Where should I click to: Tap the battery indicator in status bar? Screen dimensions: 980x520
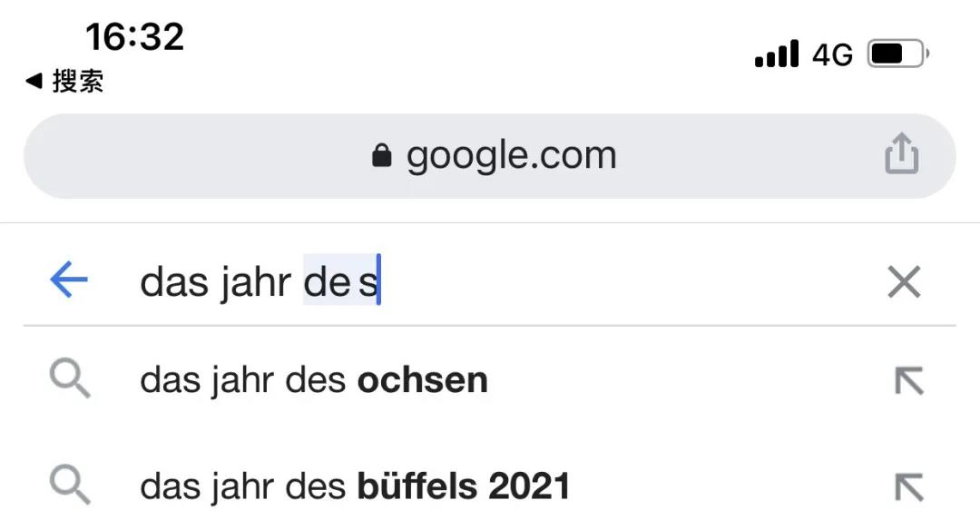tap(898, 54)
